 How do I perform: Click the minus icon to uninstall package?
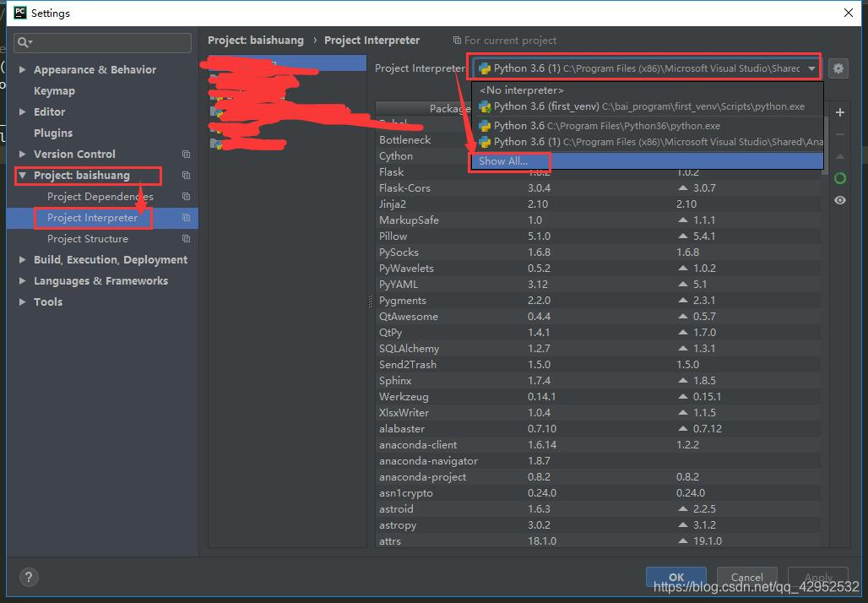click(x=840, y=134)
